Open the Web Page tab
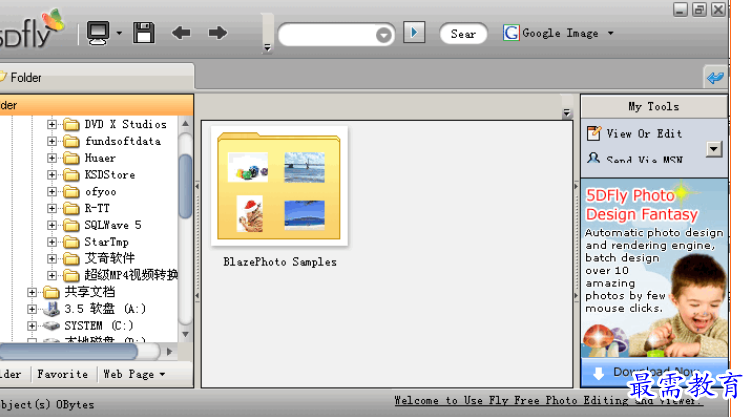The image size is (751, 417). (x=129, y=374)
